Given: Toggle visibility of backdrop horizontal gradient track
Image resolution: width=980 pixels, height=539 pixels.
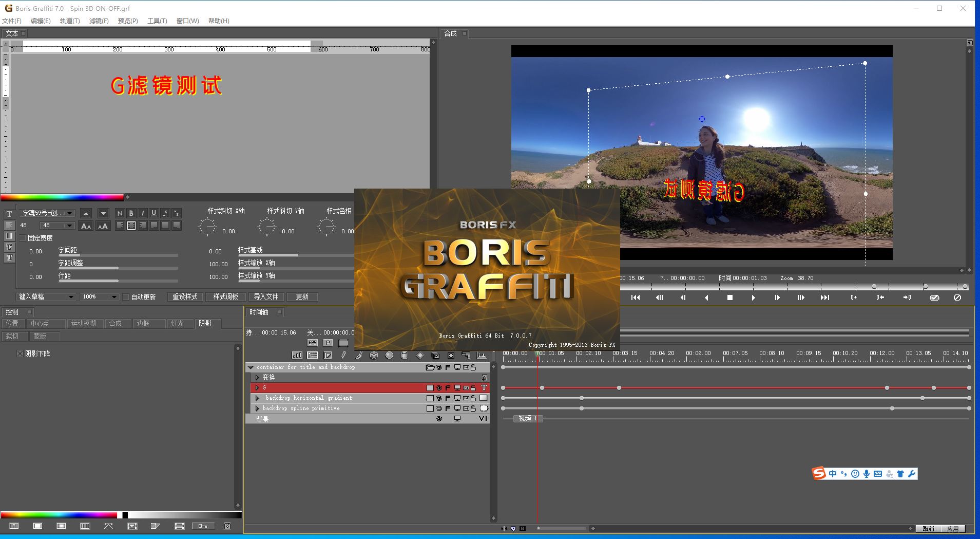Looking at the screenshot, I should point(439,398).
